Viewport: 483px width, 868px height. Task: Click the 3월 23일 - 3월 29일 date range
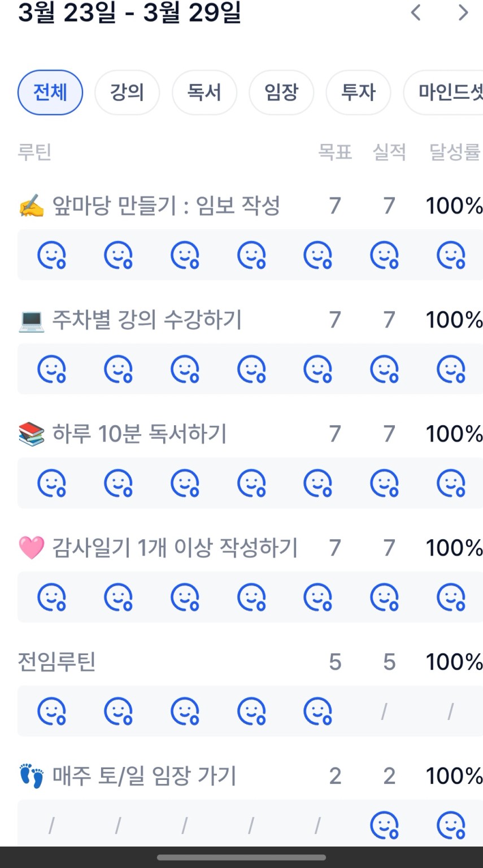(x=130, y=12)
